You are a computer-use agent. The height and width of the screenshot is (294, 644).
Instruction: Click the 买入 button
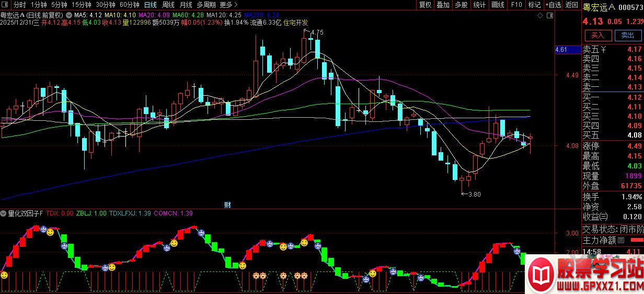pyautogui.click(x=597, y=36)
